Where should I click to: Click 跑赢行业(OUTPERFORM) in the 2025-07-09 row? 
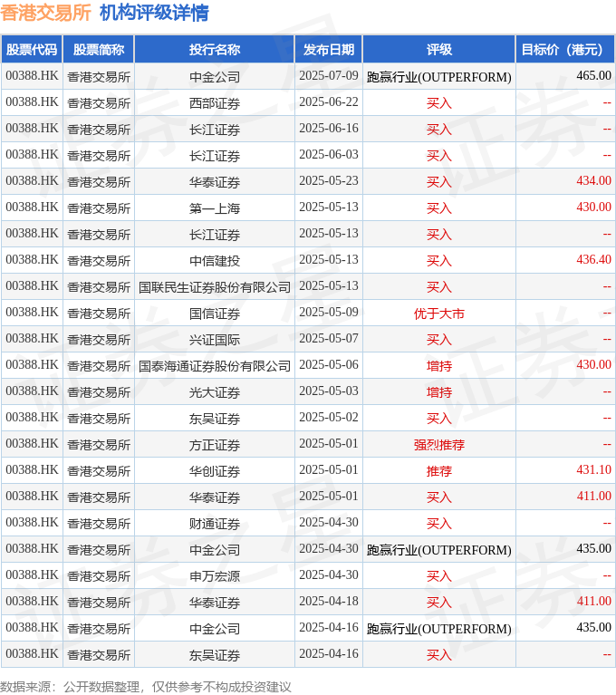click(439, 77)
